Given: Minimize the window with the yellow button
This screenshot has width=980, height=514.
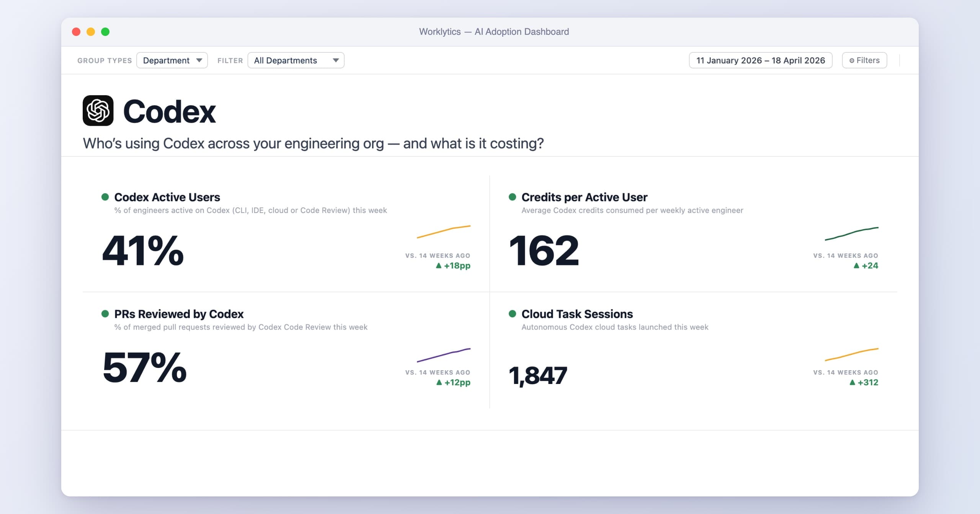Looking at the screenshot, I should click(x=91, y=32).
